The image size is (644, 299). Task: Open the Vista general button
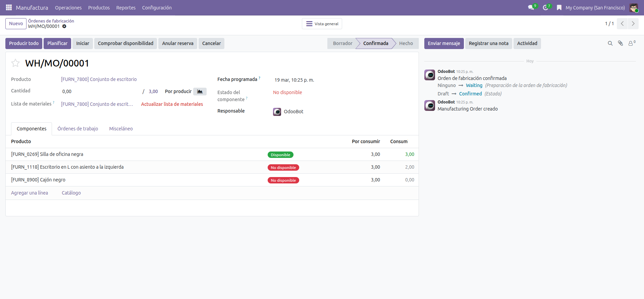coord(322,24)
